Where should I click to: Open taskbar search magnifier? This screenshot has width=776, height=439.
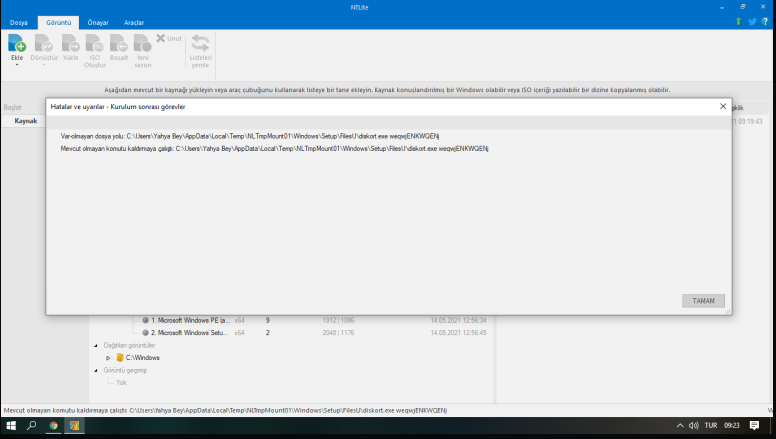32,425
